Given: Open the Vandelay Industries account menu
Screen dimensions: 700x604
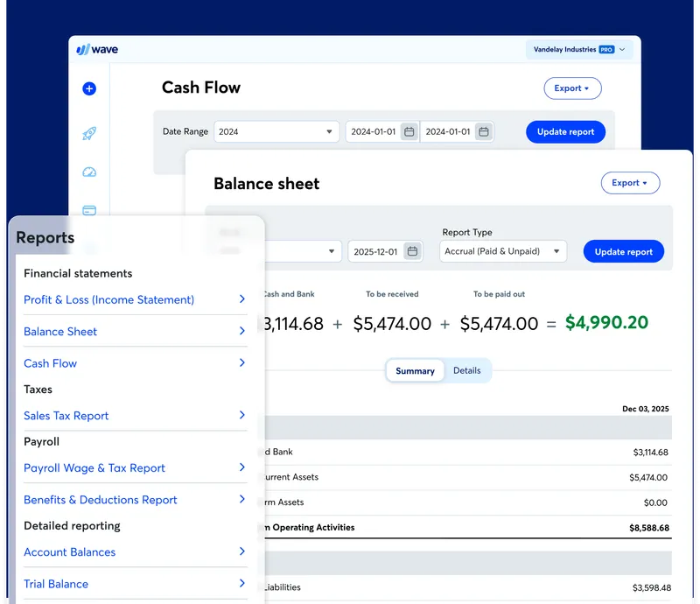Looking at the screenshot, I should click(579, 49).
